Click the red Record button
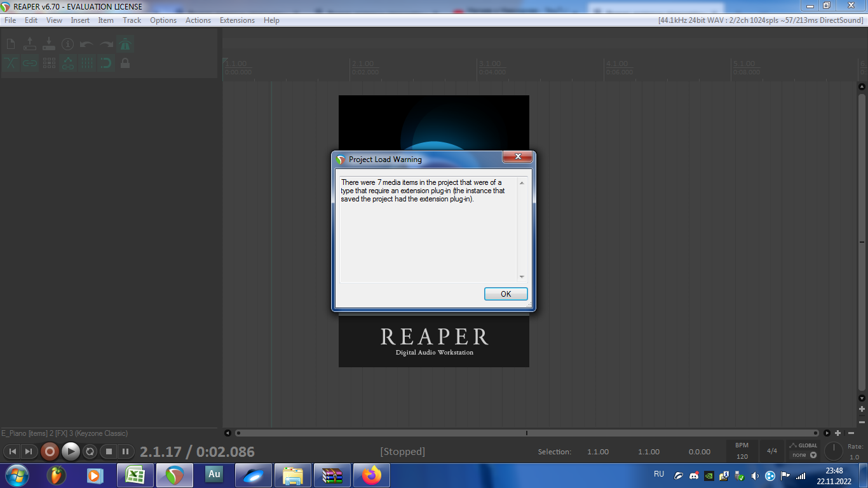This screenshot has width=868, height=488. point(50,452)
